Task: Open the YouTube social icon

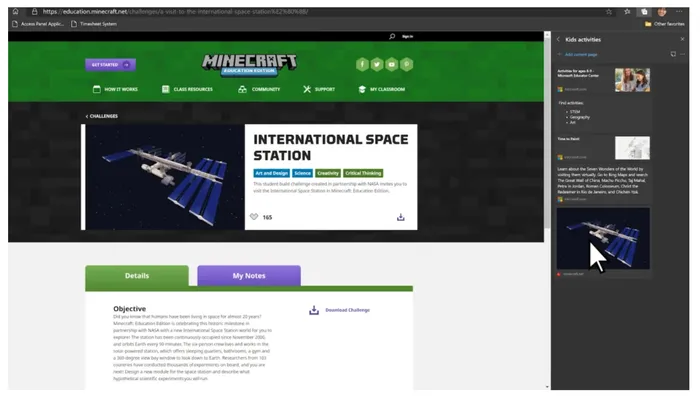Action: point(392,65)
